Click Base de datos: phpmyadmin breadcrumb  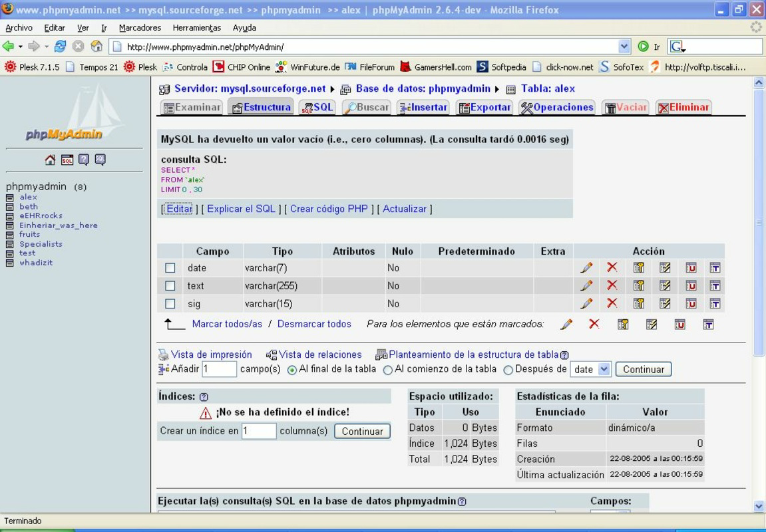tap(423, 89)
